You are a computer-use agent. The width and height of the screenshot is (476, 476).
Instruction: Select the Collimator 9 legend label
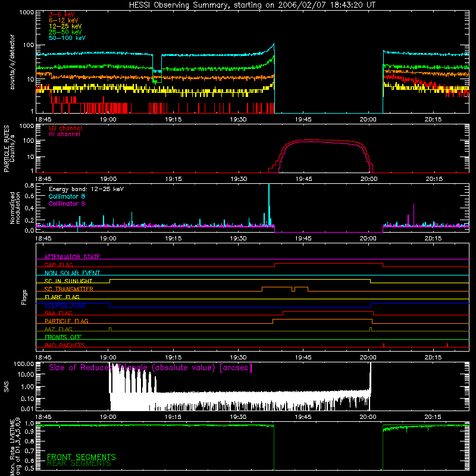coord(67,203)
